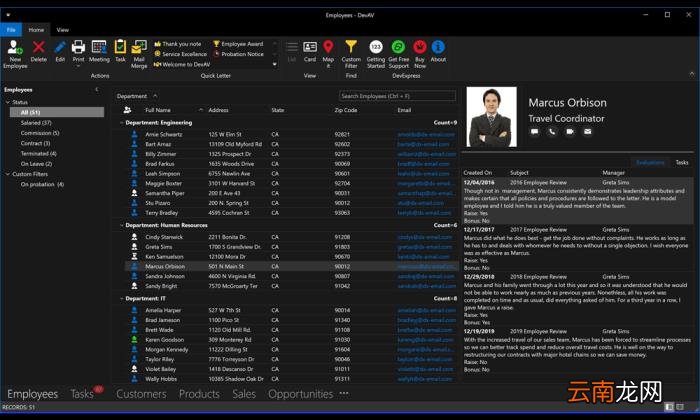
Task: Open the Tasks module in navigation bar
Action: click(x=82, y=394)
